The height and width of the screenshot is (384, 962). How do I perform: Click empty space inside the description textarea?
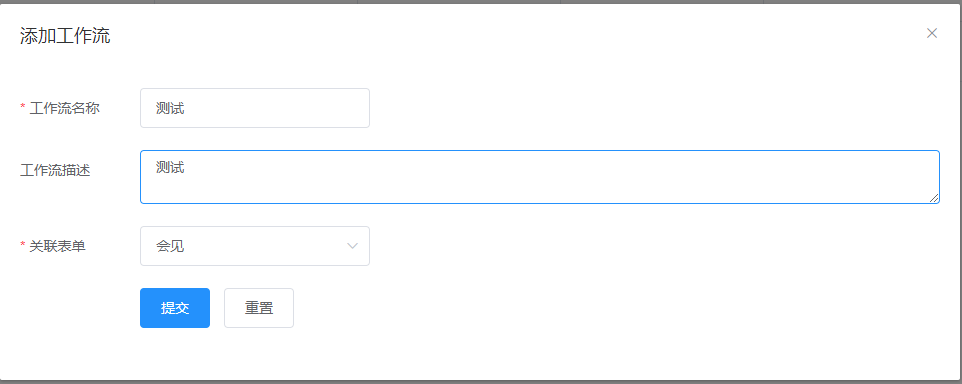(x=552, y=181)
